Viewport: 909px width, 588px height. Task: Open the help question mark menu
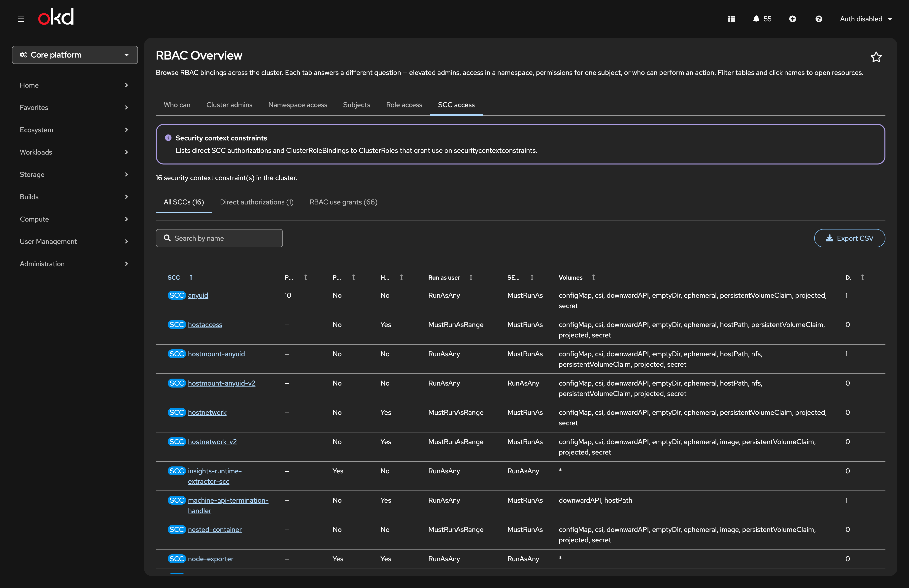(x=818, y=19)
